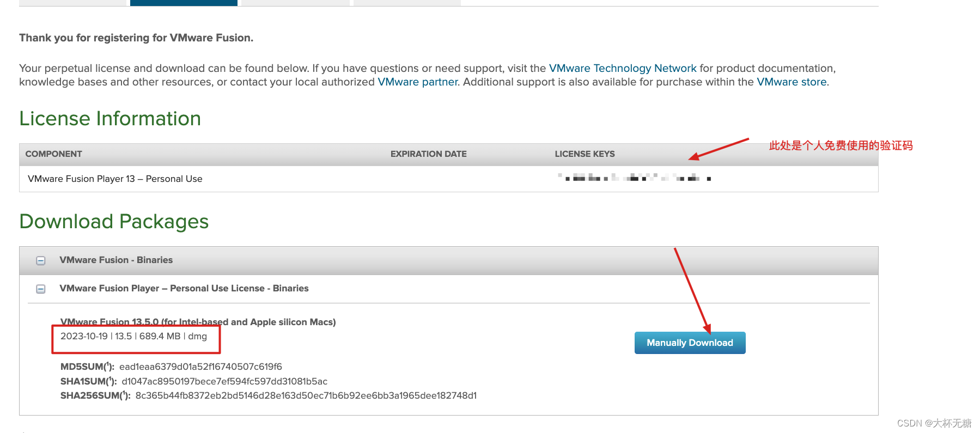Image resolution: width=980 pixels, height=433 pixels.
Task: Click the VMware Fusion - Binaries heading text
Action: 116,260
